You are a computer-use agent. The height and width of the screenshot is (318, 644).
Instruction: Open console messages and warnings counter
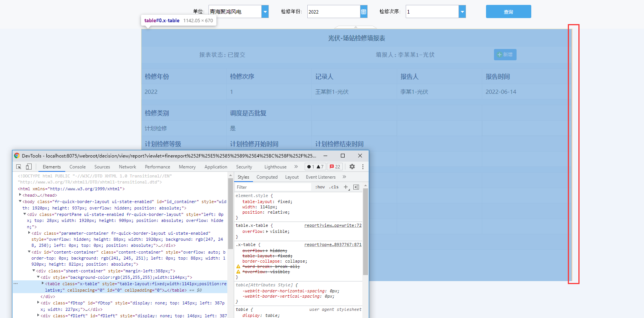pos(315,167)
